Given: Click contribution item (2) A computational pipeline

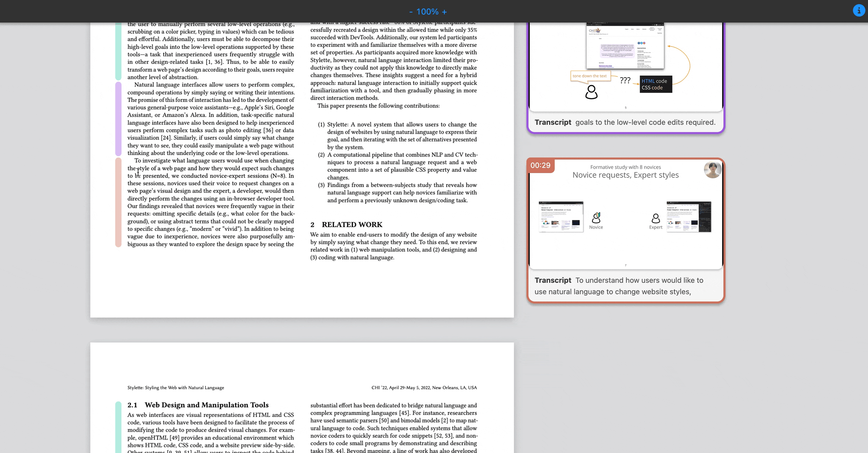Looking at the screenshot, I should click(x=397, y=166).
